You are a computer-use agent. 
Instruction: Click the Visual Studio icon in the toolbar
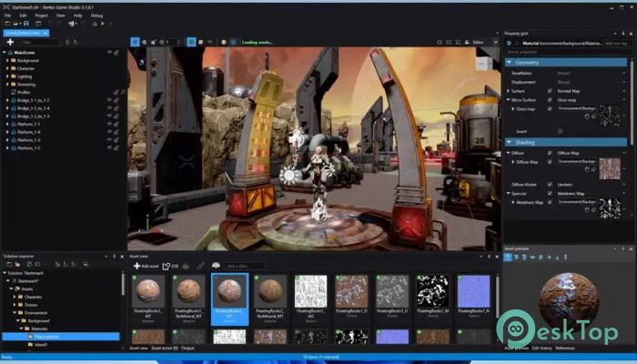tap(72, 24)
